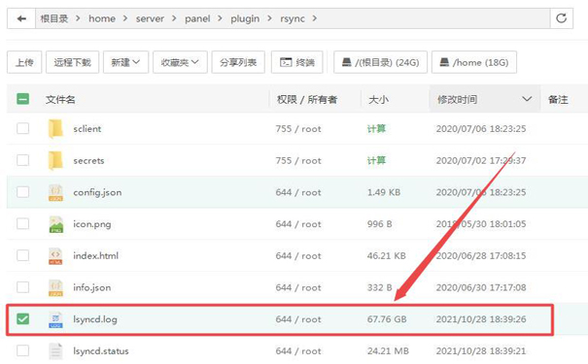588x364 pixels.
Task: Navigate to home in breadcrumb
Action: pos(102,18)
